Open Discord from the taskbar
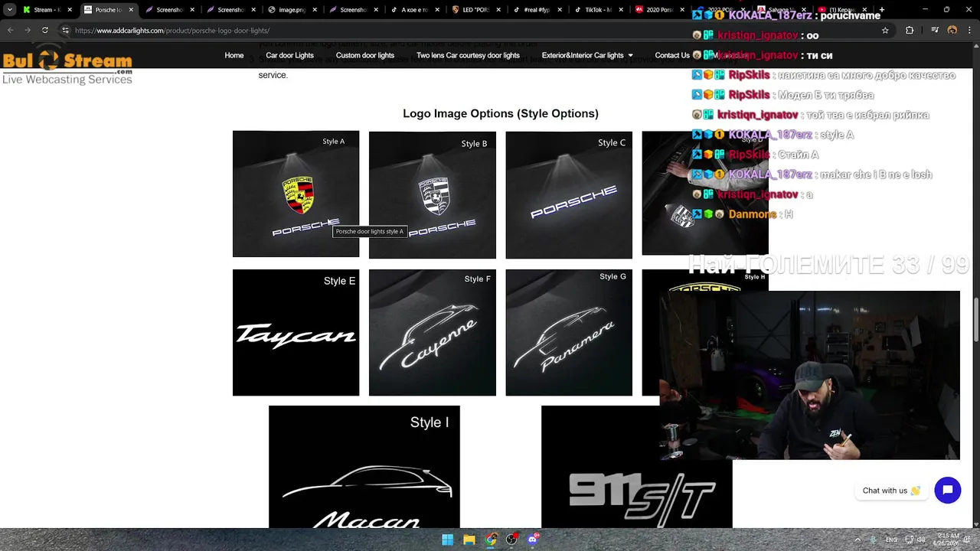The width and height of the screenshot is (980, 551). click(x=533, y=540)
